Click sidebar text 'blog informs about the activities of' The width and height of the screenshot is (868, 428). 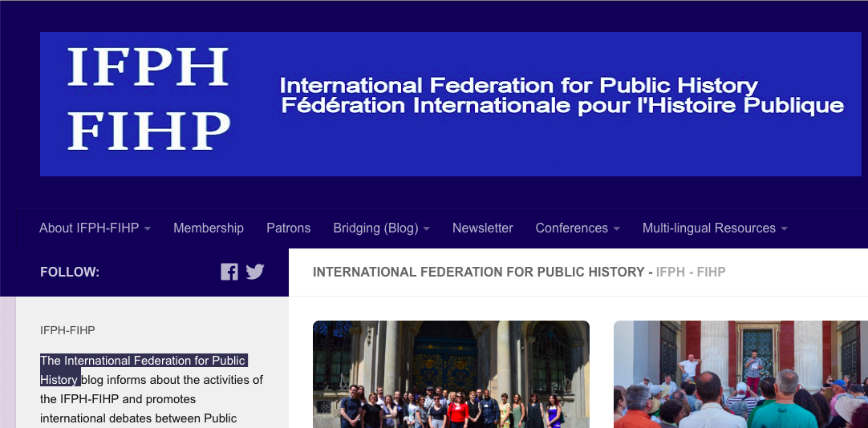point(172,380)
